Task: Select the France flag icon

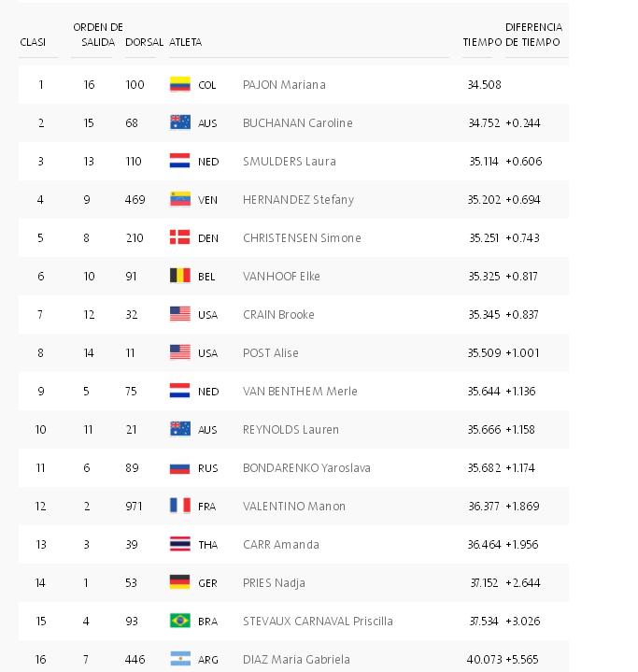Action: point(180,506)
